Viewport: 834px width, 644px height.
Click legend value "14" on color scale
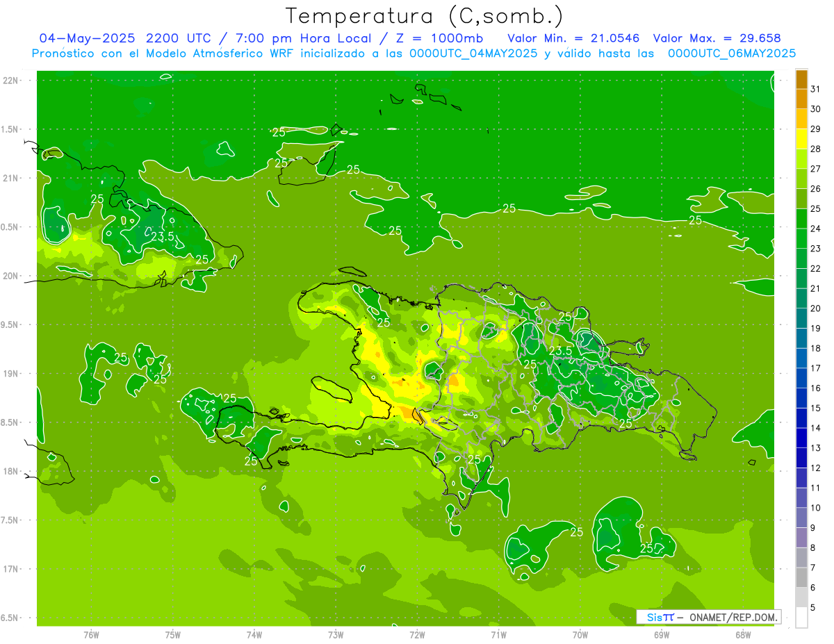point(816,428)
